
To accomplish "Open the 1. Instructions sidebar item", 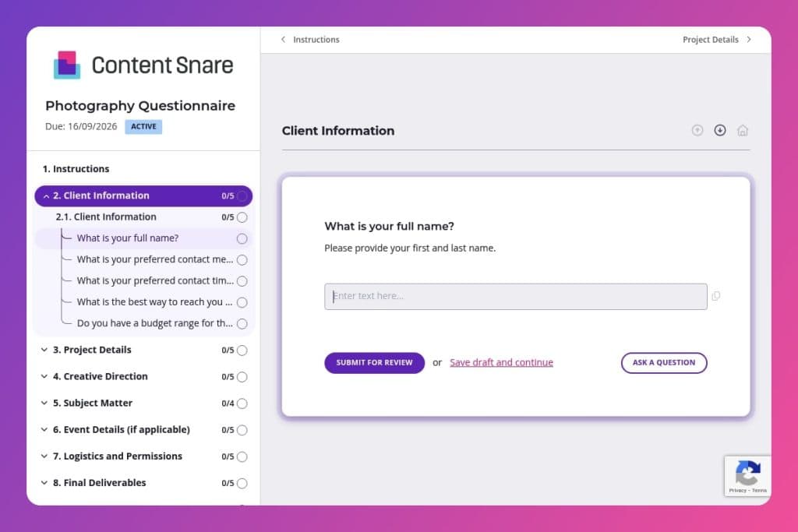I will click(76, 169).
